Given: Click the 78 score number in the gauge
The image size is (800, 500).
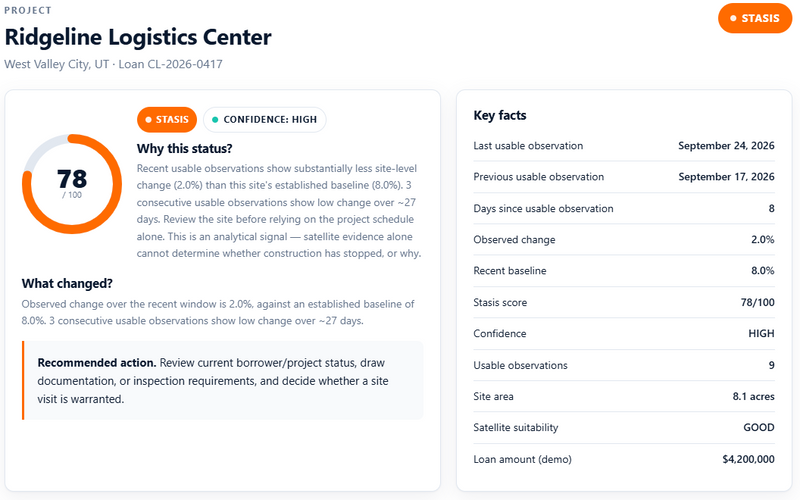Looking at the screenshot, I should click(72, 179).
